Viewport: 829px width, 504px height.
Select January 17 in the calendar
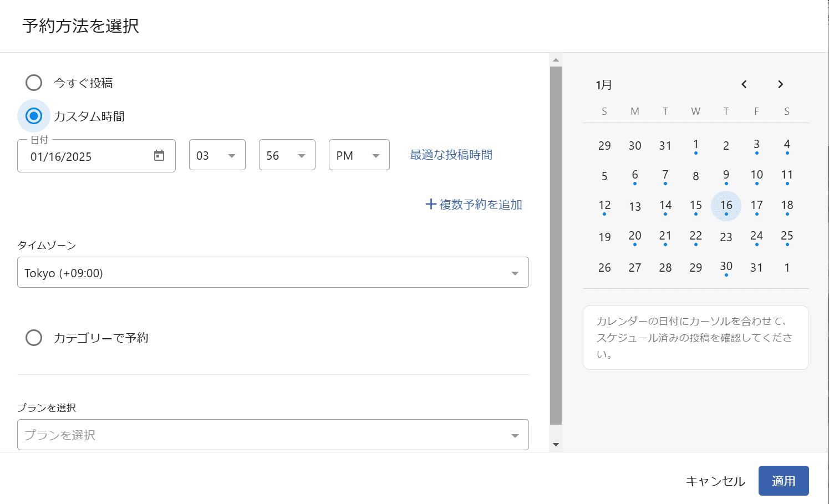[757, 206]
